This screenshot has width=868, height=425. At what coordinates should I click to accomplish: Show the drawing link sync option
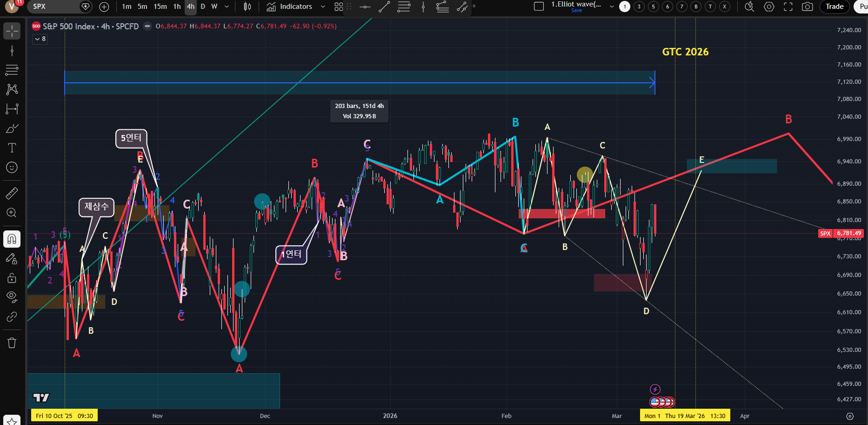[x=12, y=317]
